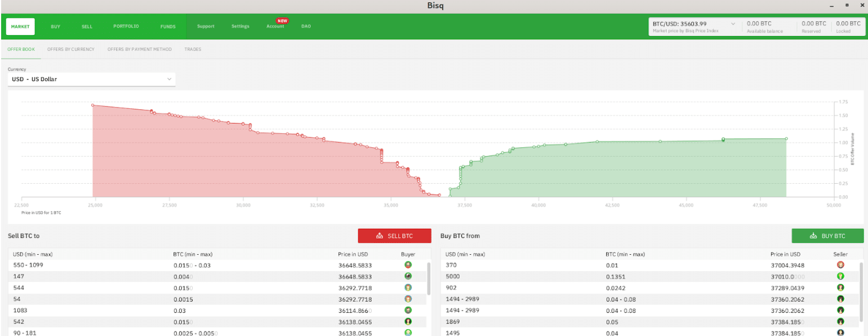This screenshot has width=868, height=336.
Task: Click the 1083 USD amount cell
Action: click(x=20, y=311)
